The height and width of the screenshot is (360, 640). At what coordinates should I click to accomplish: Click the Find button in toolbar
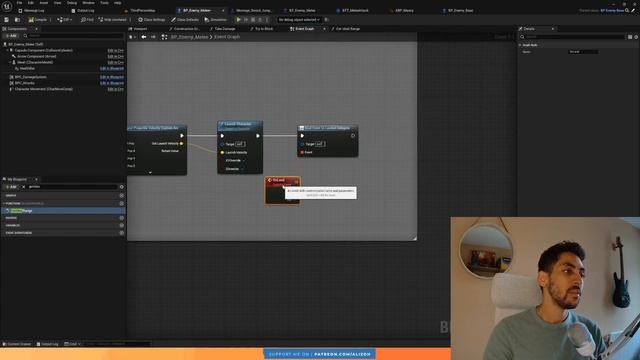[87, 20]
